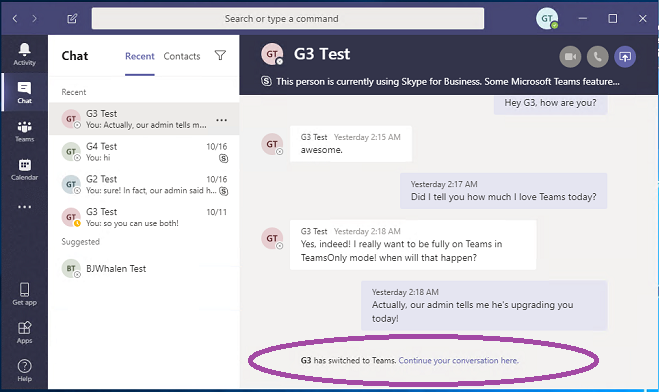
Task: Click G3 Test avatar beside 'Yes, indeed!' message
Action: tap(272, 239)
